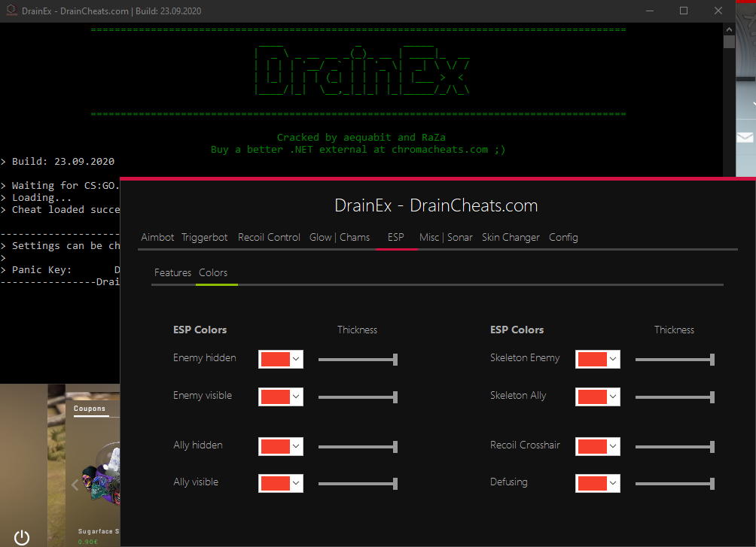
Task: Expand the Skeleton Enemy color dropdown arrow
Action: click(613, 359)
